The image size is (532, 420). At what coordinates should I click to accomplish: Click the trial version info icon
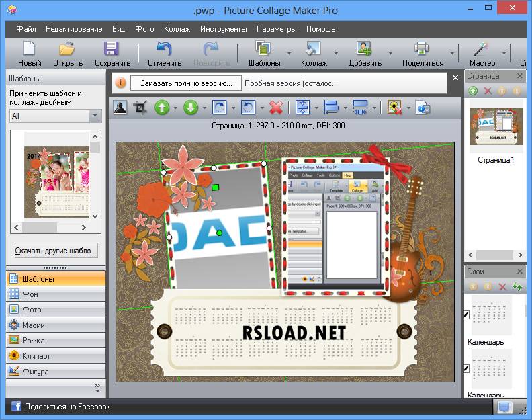(120, 83)
